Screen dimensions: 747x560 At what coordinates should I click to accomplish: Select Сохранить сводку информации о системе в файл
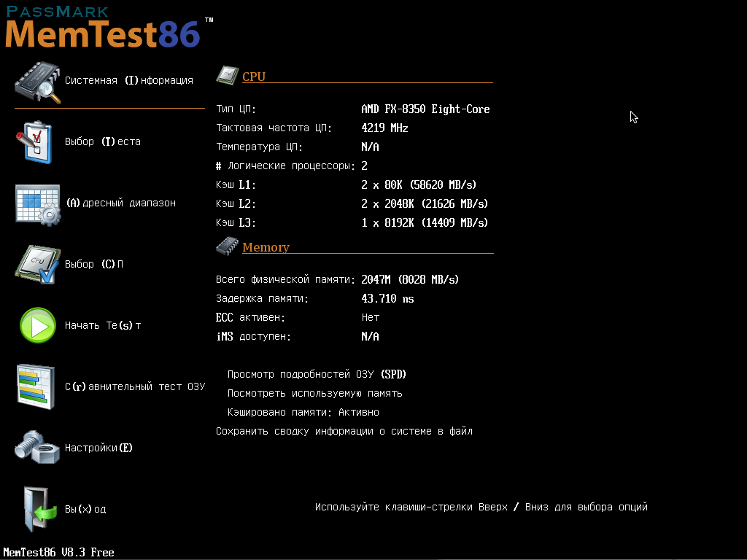point(344,432)
